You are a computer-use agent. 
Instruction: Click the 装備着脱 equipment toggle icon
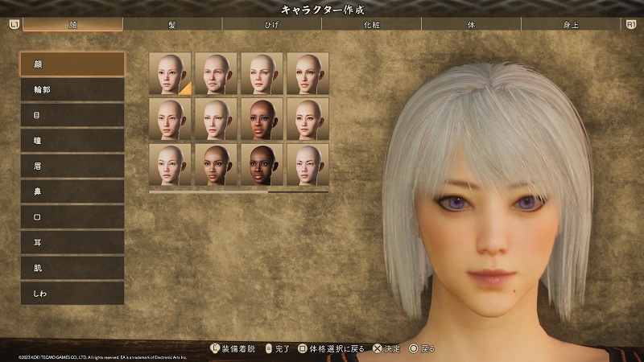(213, 349)
